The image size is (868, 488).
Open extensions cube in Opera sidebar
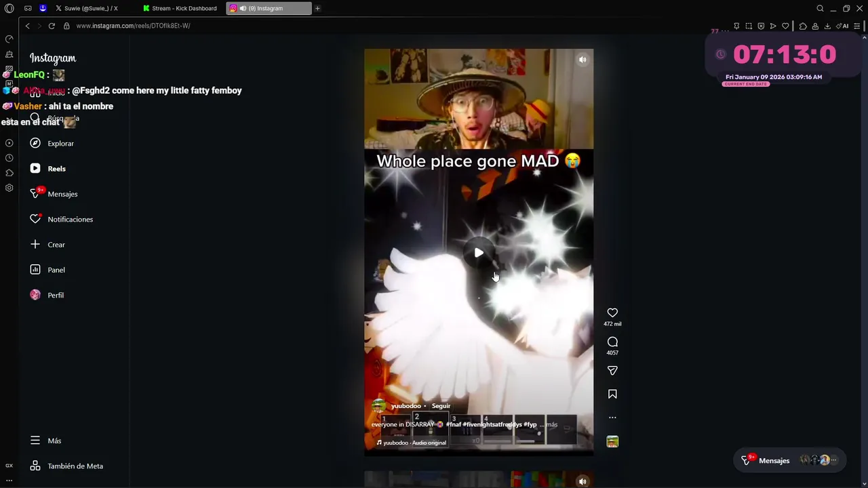9,173
